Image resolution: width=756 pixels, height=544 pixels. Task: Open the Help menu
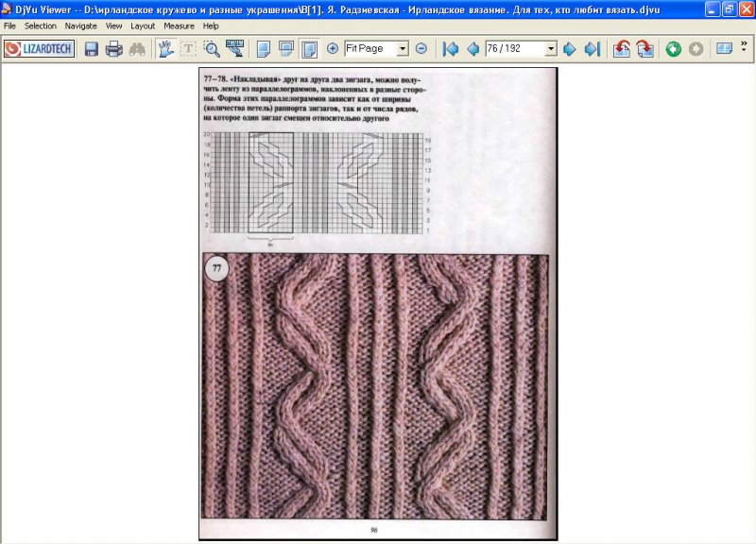click(x=211, y=26)
